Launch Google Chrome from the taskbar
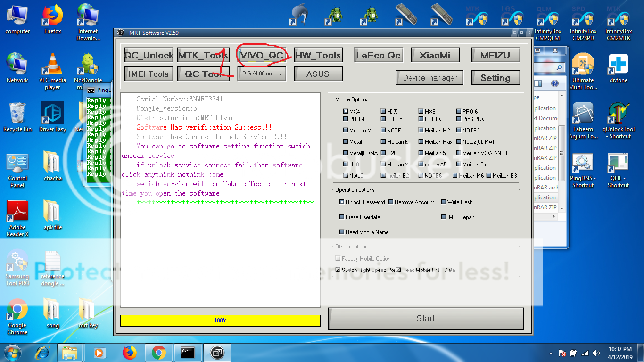The image size is (644, 362). (159, 352)
